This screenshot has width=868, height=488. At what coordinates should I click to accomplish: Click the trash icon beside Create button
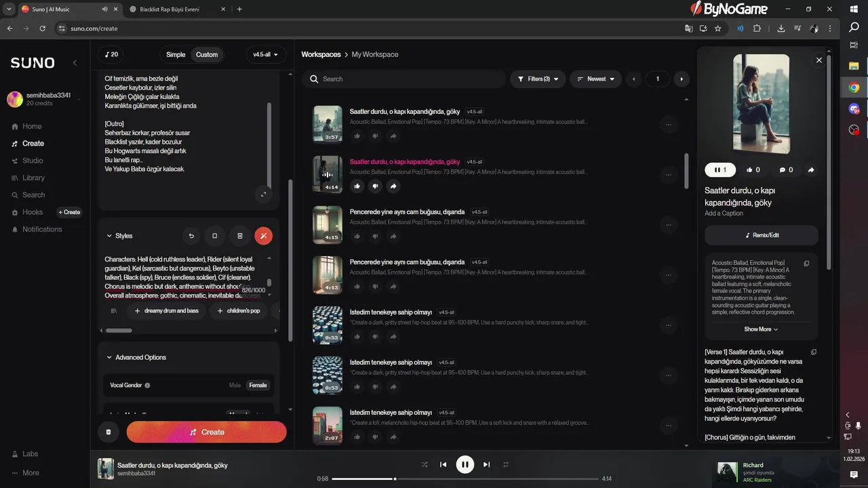(x=108, y=432)
